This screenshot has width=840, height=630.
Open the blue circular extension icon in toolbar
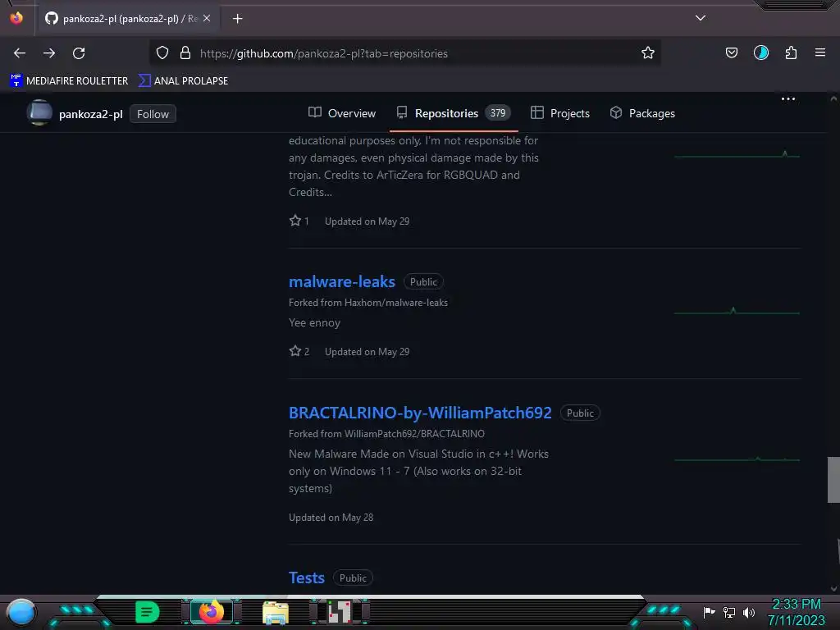click(760, 52)
